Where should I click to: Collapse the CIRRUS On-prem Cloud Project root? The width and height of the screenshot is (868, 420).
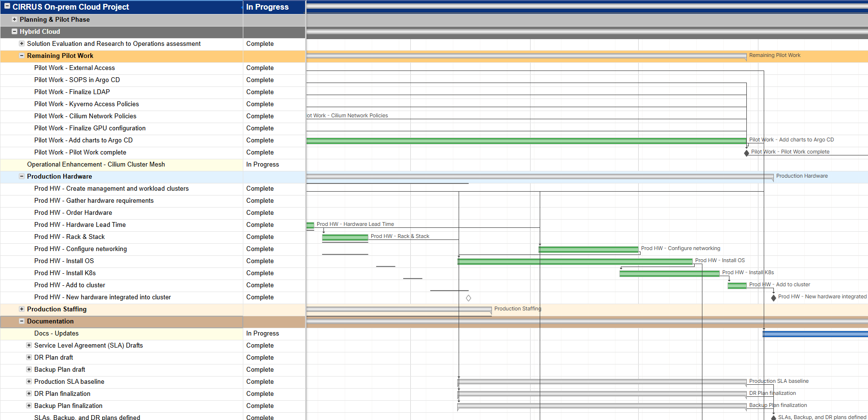(7, 6)
